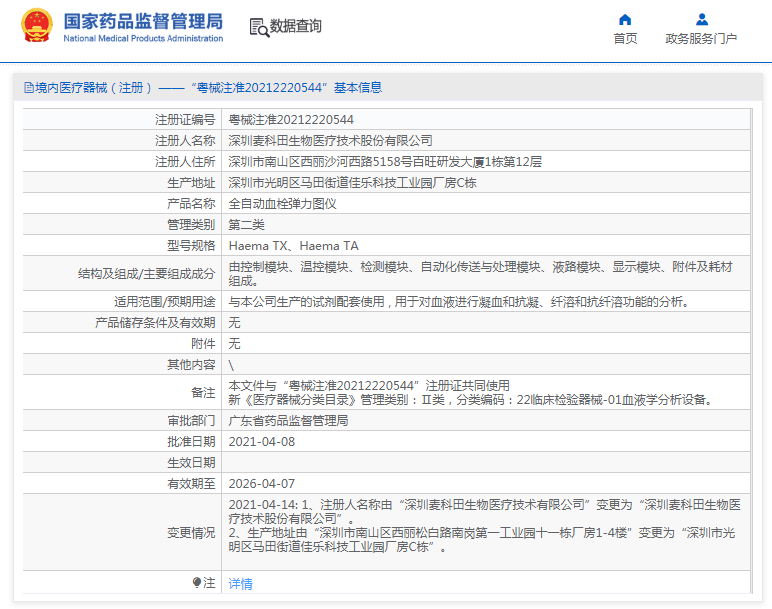The image size is (772, 609).
Task: Click the 生产地址 row label
Action: tap(191, 183)
